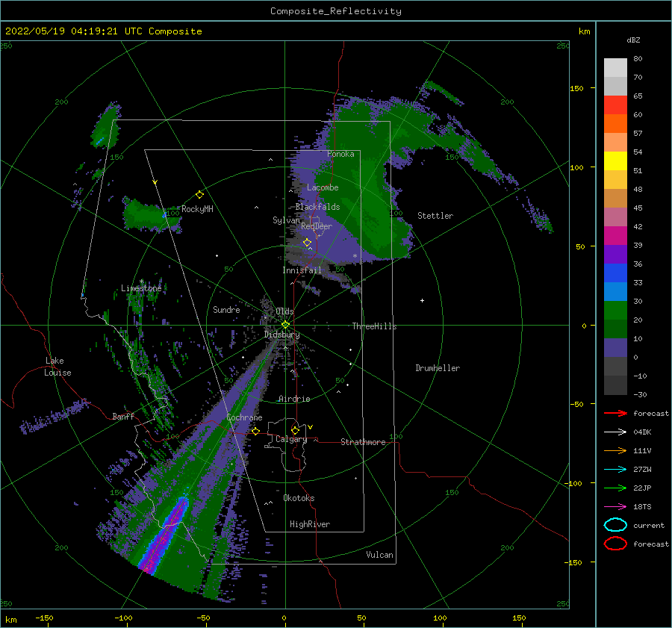Click the dBZ legend heading
The width and height of the screenshot is (672, 628).
[633, 40]
